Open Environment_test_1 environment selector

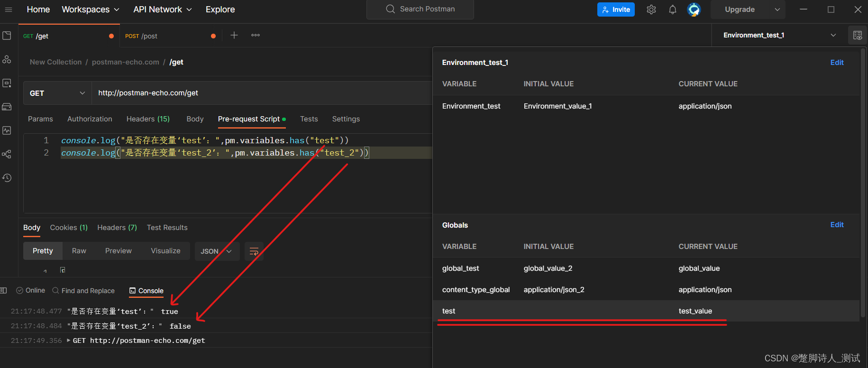click(x=779, y=35)
